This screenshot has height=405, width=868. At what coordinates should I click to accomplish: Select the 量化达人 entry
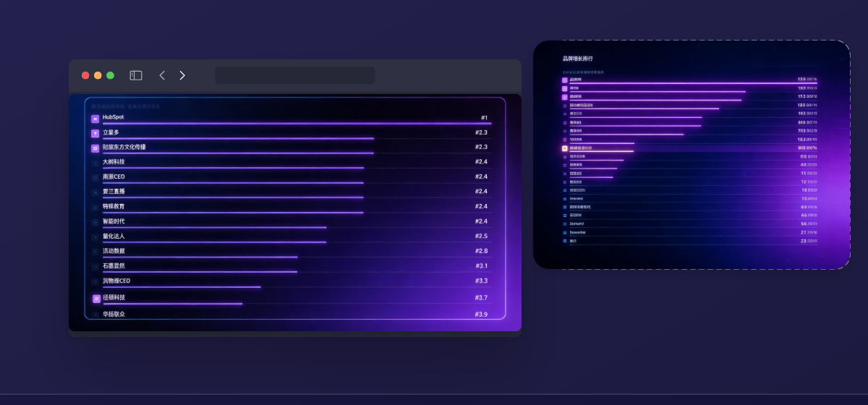coord(114,236)
